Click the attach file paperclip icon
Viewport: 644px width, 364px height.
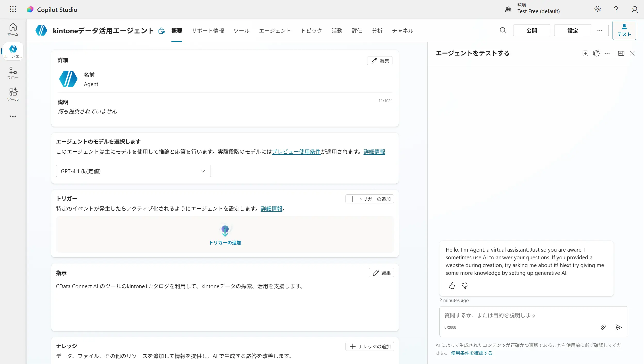603,327
